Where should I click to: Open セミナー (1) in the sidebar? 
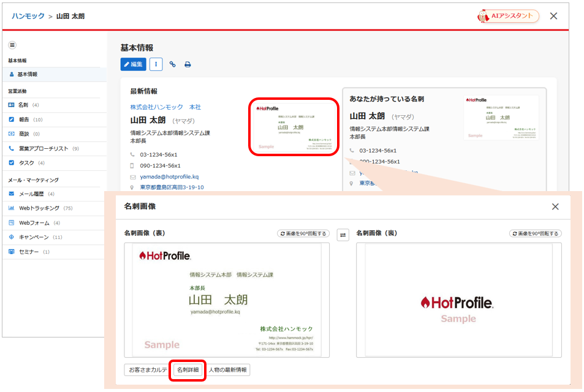(x=55, y=252)
